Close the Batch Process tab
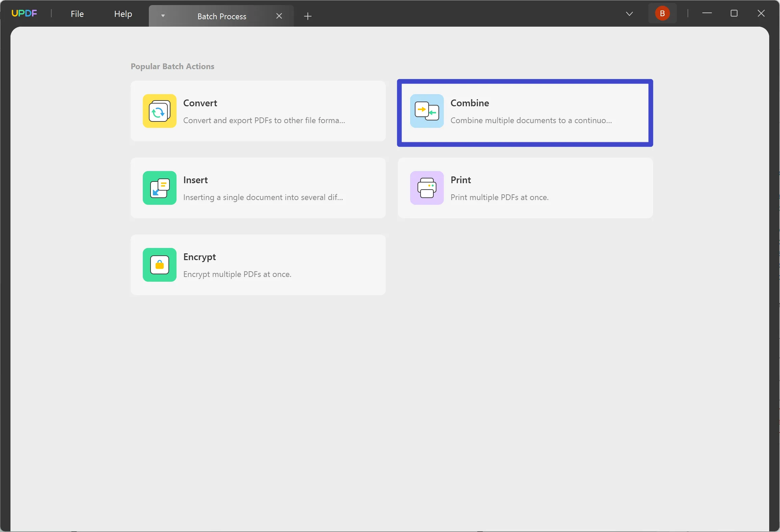This screenshot has height=532, width=780. pos(279,16)
